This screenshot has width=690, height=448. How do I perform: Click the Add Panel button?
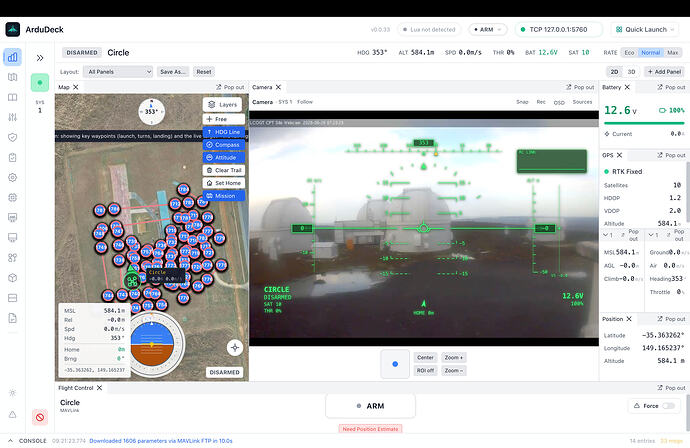(x=664, y=72)
